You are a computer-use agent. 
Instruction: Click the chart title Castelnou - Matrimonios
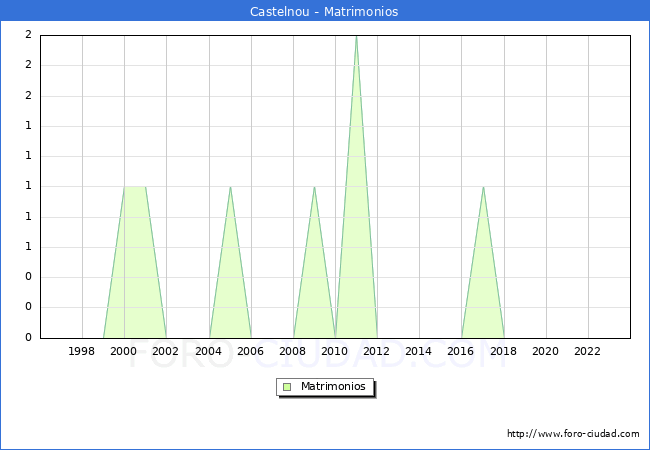coord(324,12)
